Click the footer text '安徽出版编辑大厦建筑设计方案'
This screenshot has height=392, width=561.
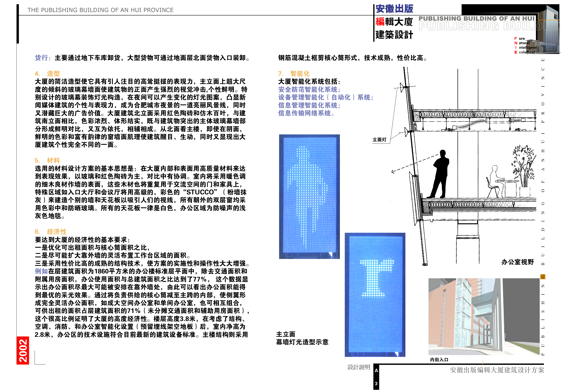(497, 370)
